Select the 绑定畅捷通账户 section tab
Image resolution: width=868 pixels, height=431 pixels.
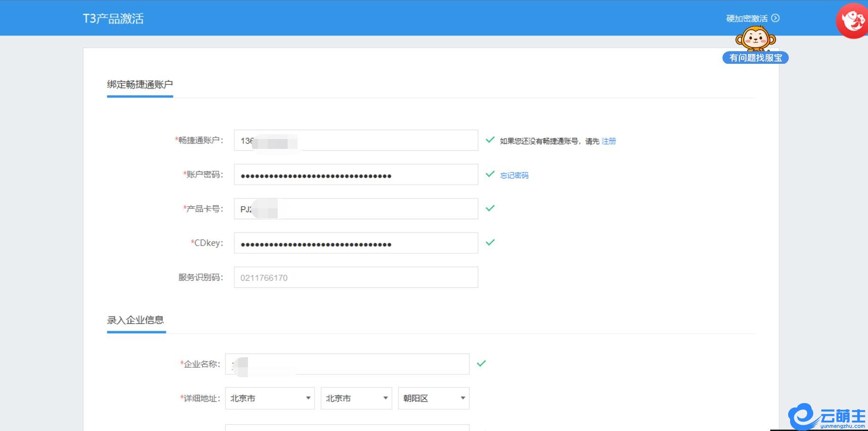point(140,85)
